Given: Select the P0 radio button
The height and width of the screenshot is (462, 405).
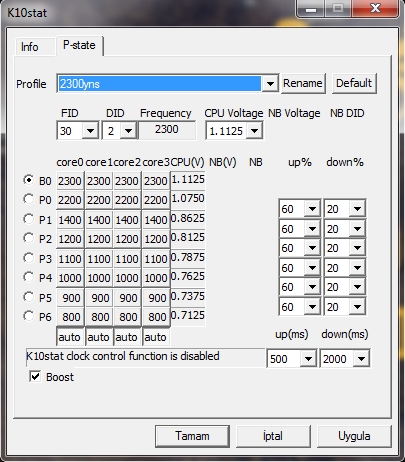Looking at the screenshot, I should (29, 199).
